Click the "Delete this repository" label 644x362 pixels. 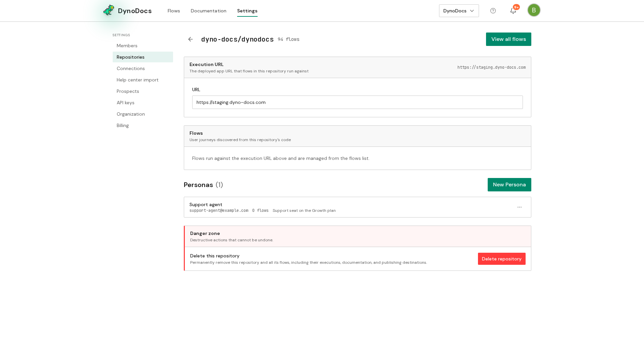click(x=215, y=256)
